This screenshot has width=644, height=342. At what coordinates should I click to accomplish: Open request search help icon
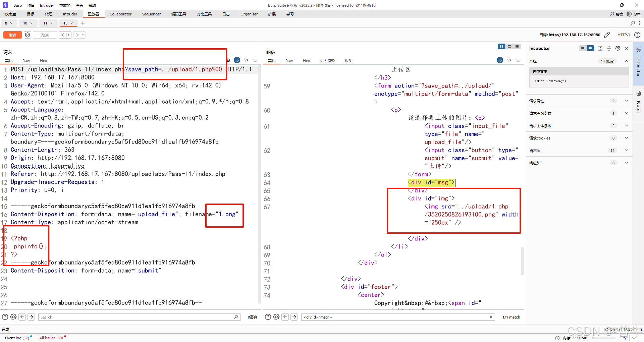(x=5, y=317)
